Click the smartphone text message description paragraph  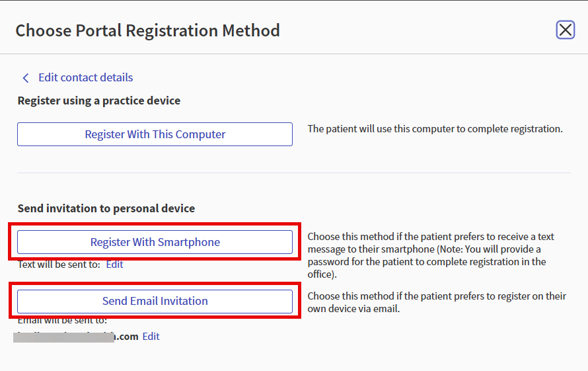click(x=431, y=255)
